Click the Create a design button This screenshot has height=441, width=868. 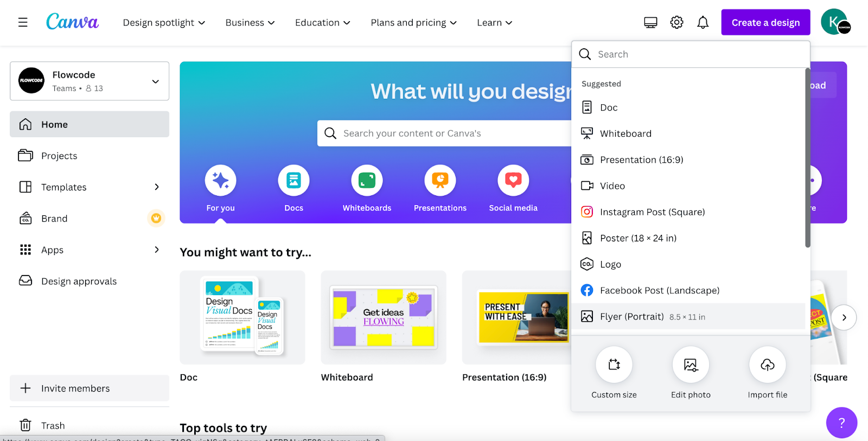coord(765,22)
